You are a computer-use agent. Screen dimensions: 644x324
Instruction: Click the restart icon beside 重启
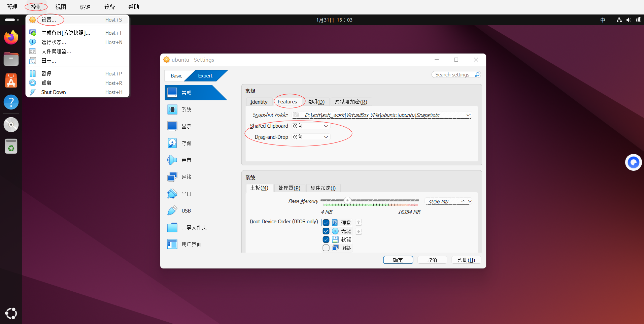[33, 83]
